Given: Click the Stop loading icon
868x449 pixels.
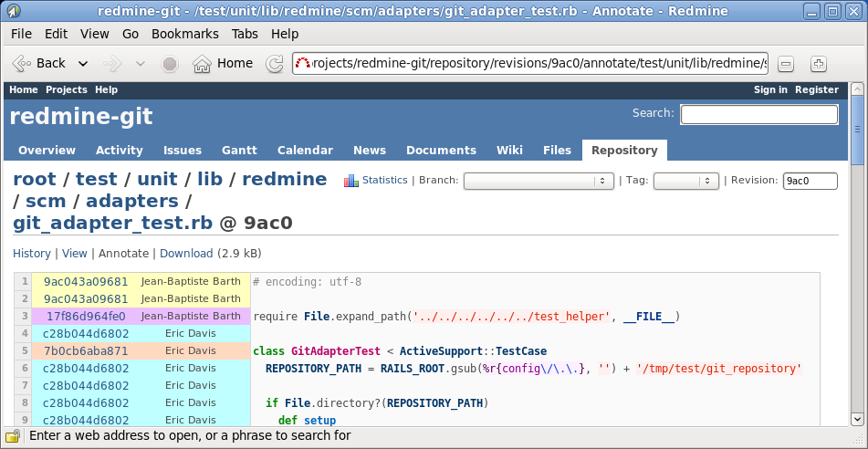Looking at the screenshot, I should [x=170, y=64].
